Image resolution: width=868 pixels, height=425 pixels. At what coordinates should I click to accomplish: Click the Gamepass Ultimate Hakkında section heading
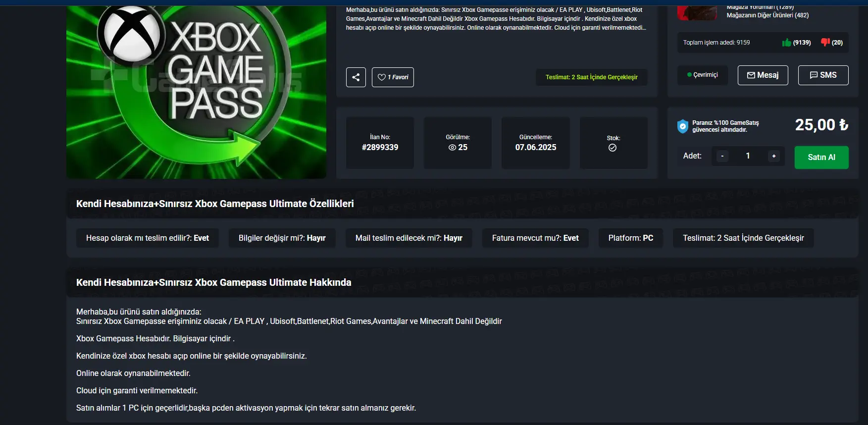[214, 282]
